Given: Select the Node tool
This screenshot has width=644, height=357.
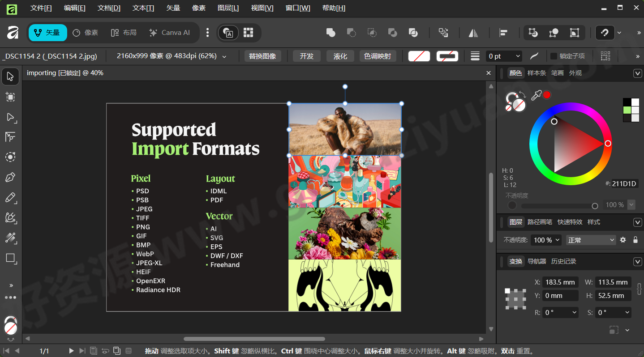Looking at the screenshot, I should pos(10,117).
